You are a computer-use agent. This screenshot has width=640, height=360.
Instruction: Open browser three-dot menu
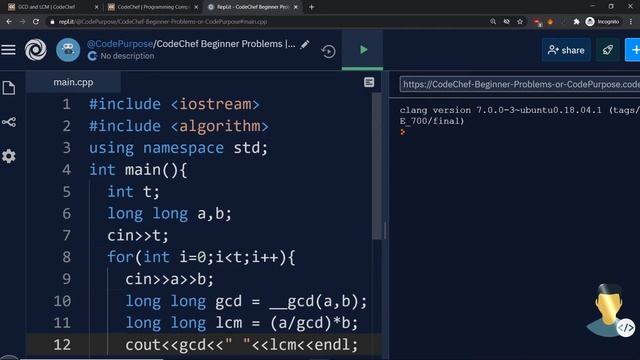(x=631, y=22)
